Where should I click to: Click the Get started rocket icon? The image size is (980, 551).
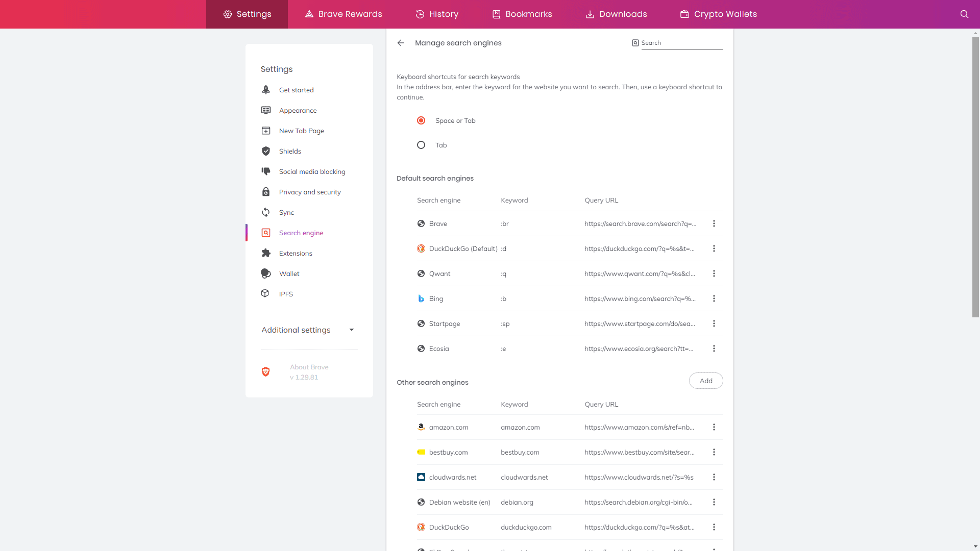(266, 90)
